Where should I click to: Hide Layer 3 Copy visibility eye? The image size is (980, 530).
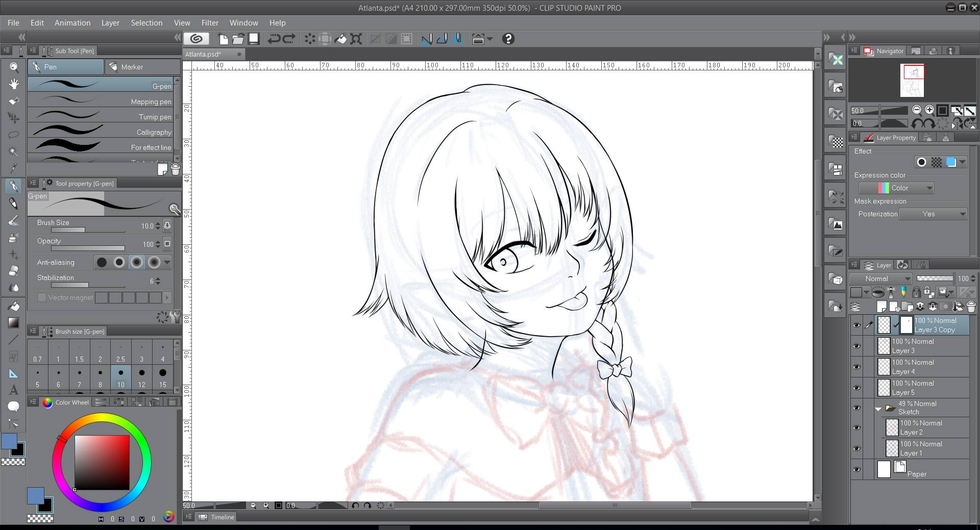click(856, 325)
